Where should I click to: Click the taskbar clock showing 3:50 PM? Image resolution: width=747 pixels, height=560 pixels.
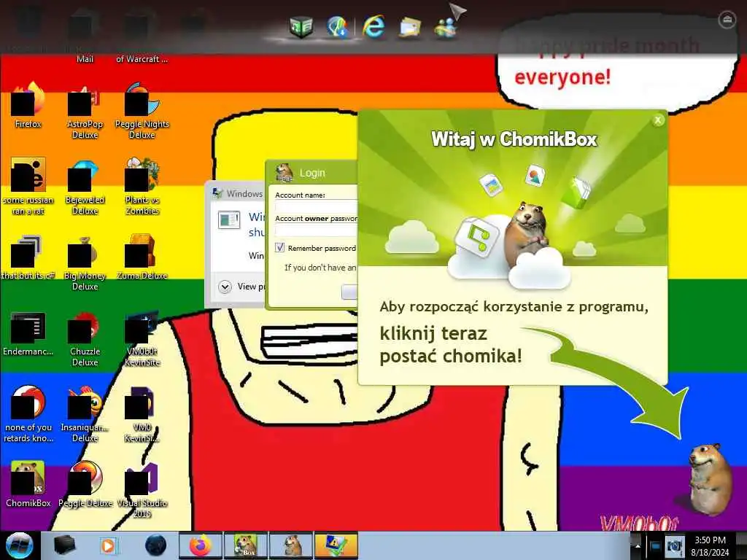710,545
